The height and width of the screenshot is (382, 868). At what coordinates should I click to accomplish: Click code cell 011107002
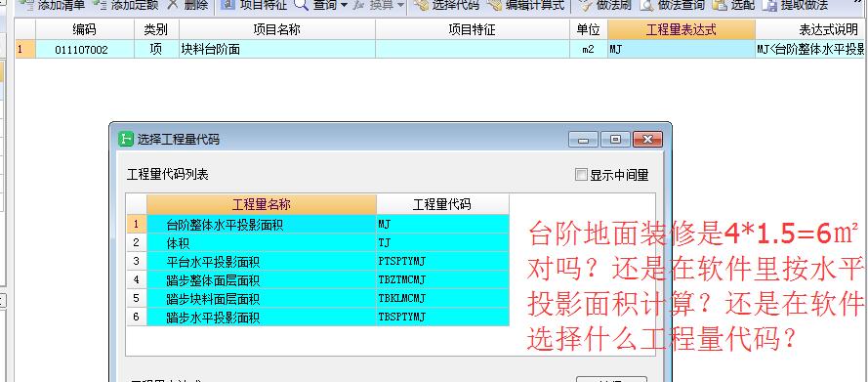pos(85,49)
